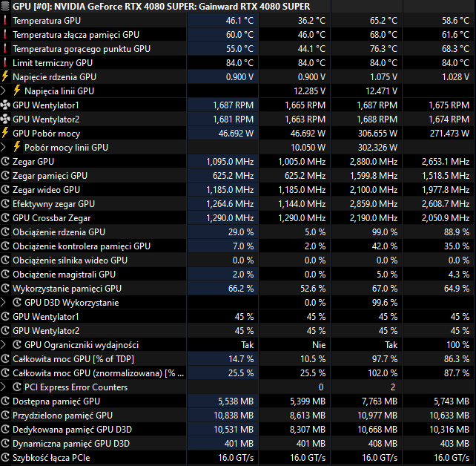The image size is (476, 466).
Task: Select the GPU Pobór mocy label
Action: (47, 134)
